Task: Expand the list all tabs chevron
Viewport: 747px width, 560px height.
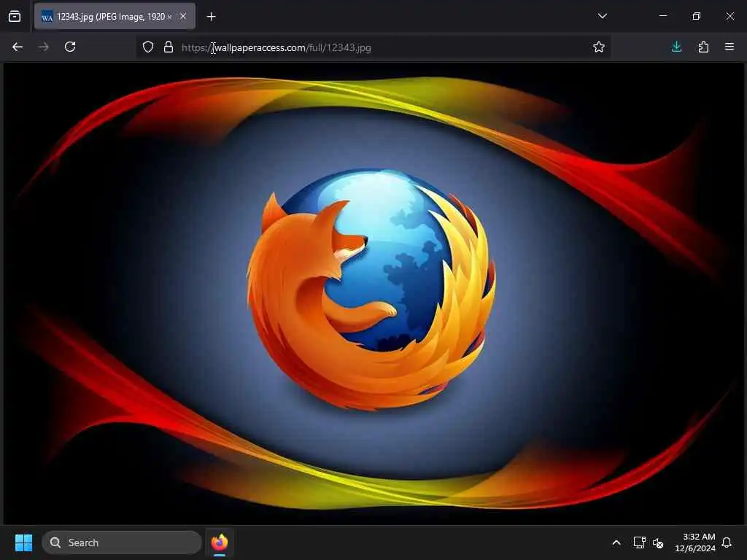Action: pos(602,16)
